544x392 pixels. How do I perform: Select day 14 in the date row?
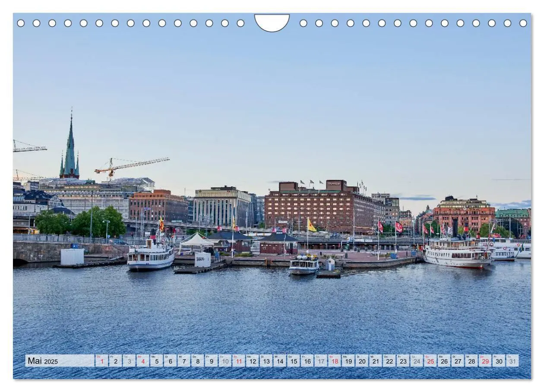(x=280, y=361)
